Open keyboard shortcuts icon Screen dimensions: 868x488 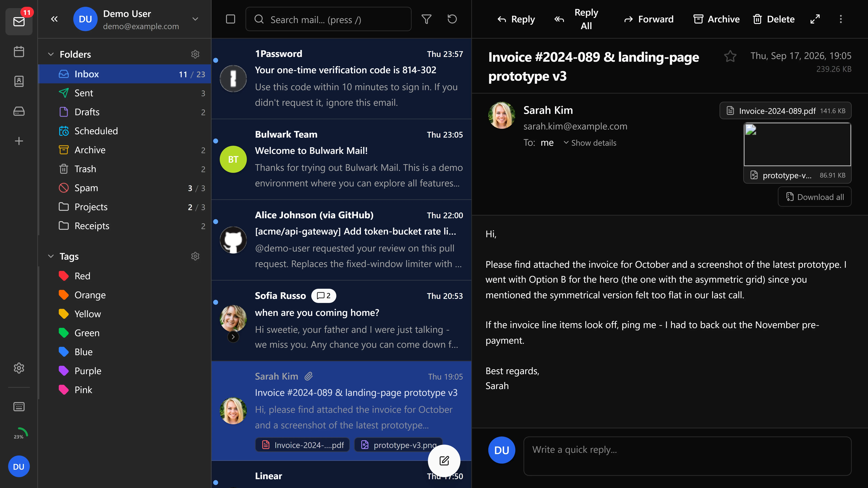(19, 406)
